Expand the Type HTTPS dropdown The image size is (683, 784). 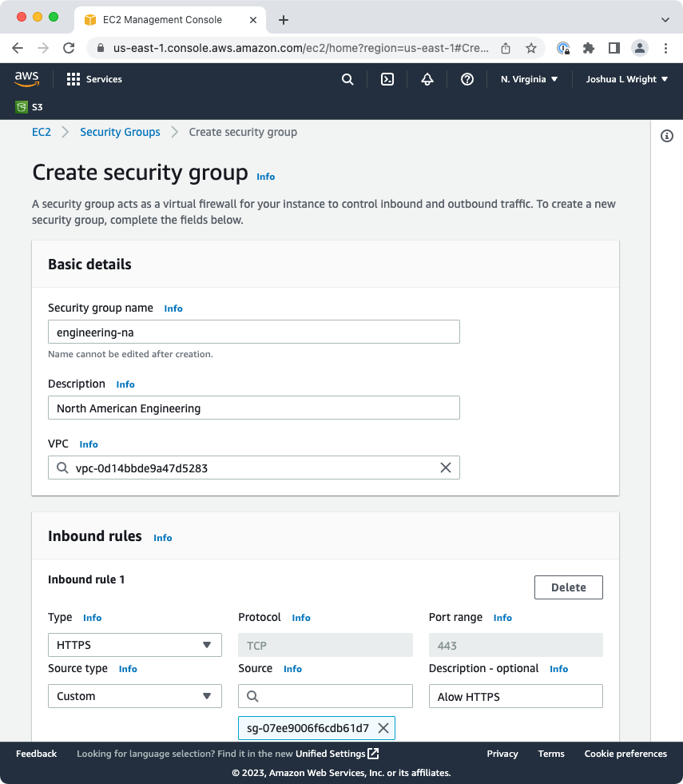click(135, 645)
